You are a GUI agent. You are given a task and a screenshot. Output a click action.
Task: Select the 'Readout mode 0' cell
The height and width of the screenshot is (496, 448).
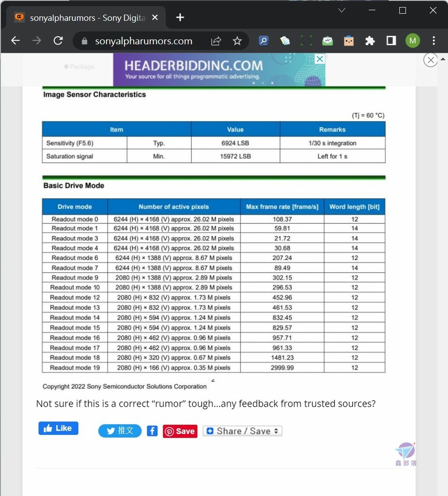75,219
